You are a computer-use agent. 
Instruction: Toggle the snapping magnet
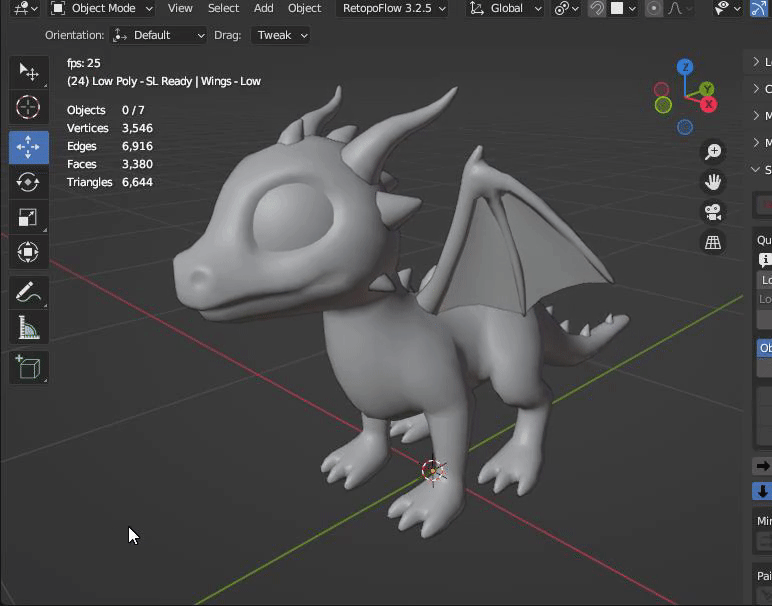tap(597, 8)
